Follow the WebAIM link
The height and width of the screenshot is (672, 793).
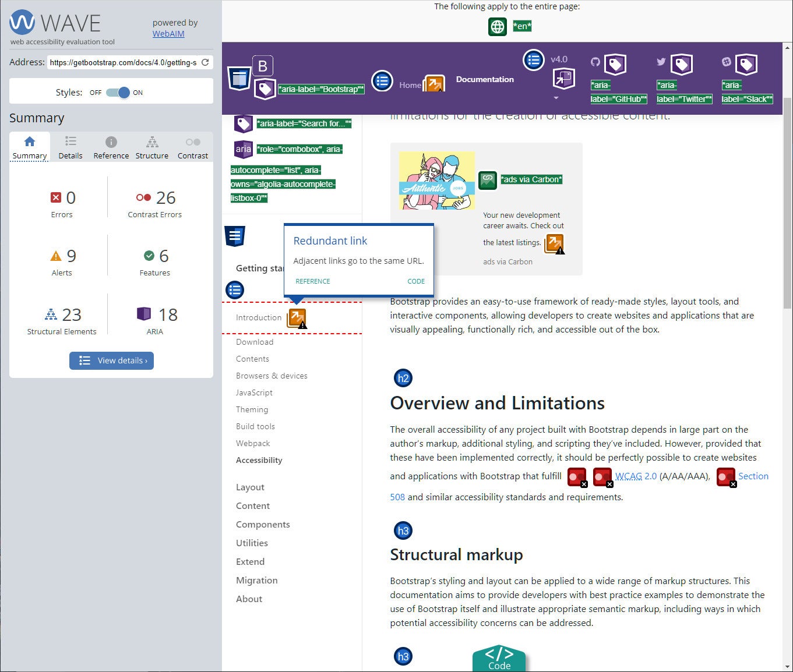pyautogui.click(x=168, y=34)
